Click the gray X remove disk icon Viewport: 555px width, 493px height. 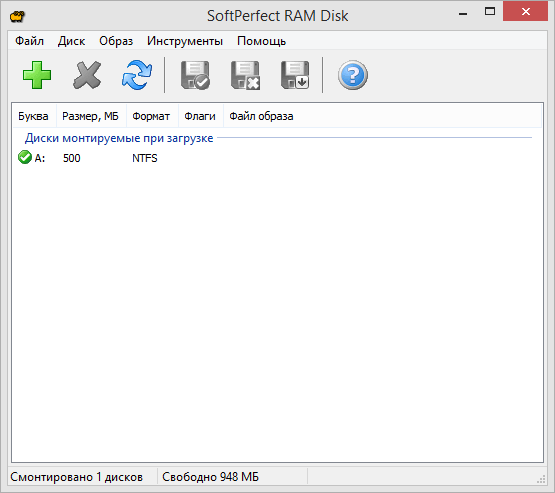[x=87, y=75]
